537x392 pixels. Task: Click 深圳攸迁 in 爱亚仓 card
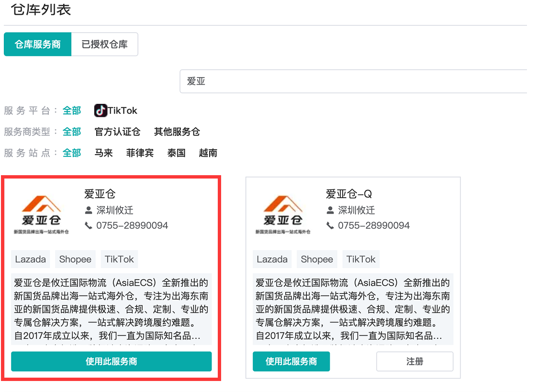pyautogui.click(x=115, y=210)
